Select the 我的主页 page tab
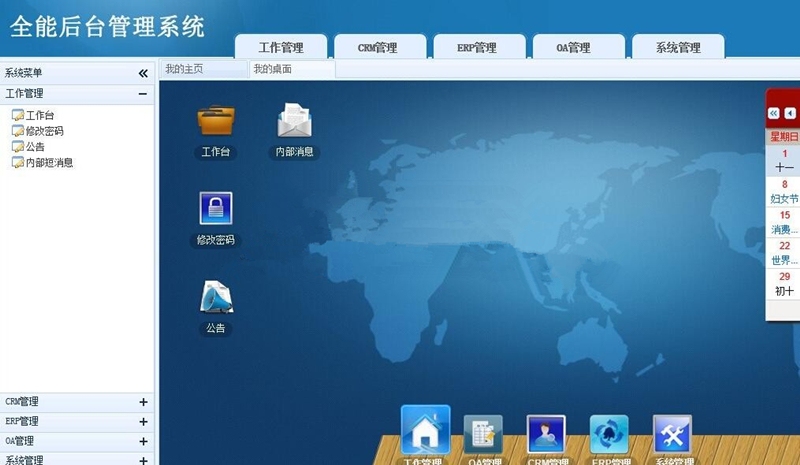This screenshot has height=465, width=800. point(204,69)
